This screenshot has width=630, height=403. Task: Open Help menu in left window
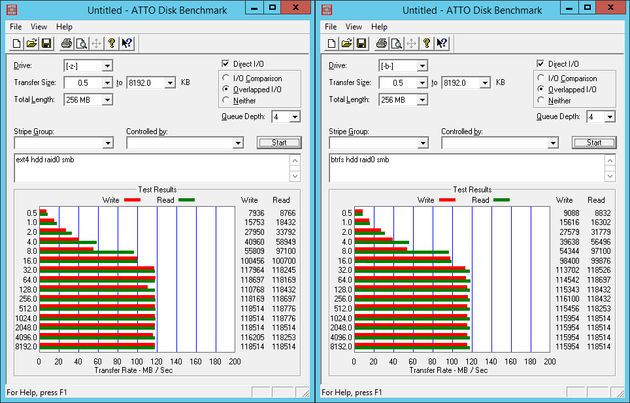point(64,27)
